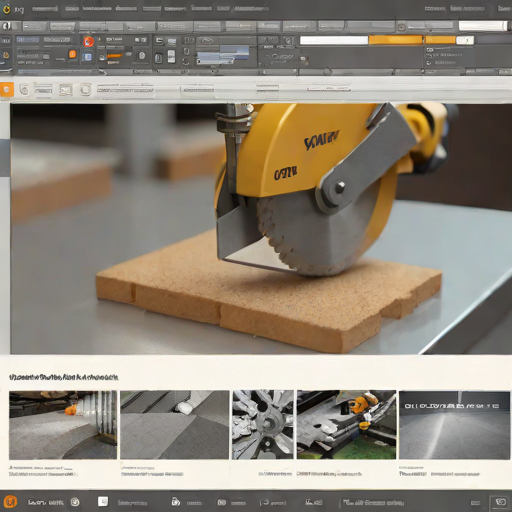The image size is (512, 512).
Task: Click the round gray dial icon in the ribbon
Action: click(142, 56)
